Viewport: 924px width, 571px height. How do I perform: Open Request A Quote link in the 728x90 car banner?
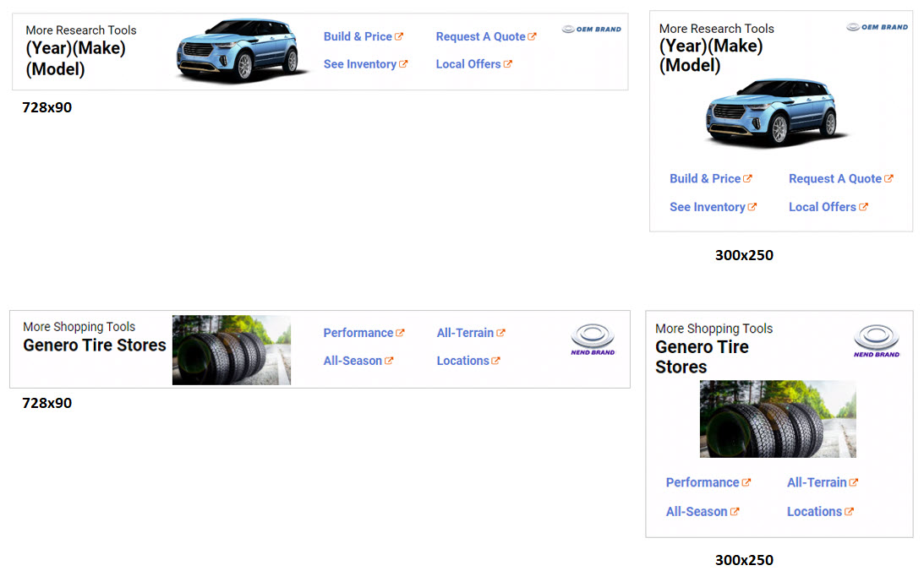480,36
